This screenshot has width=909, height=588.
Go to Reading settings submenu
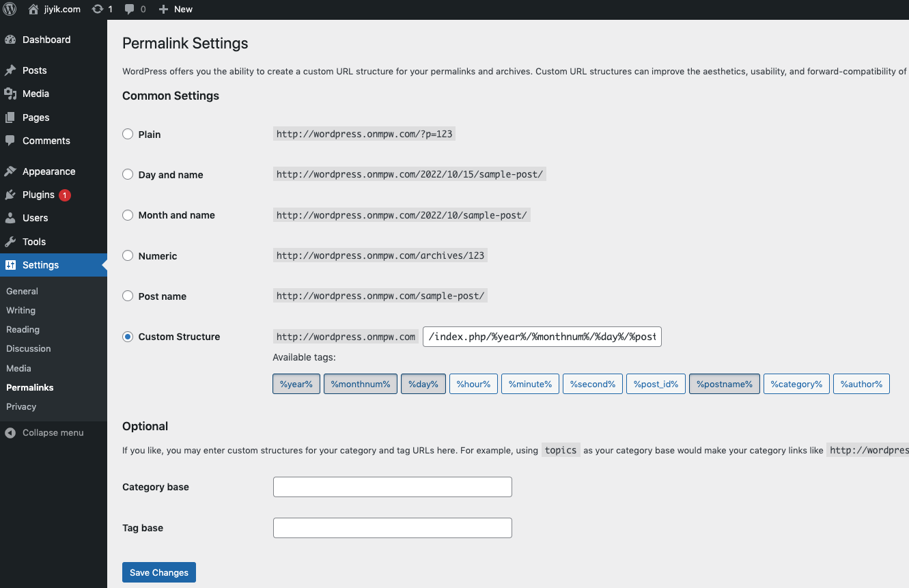pyautogui.click(x=23, y=329)
